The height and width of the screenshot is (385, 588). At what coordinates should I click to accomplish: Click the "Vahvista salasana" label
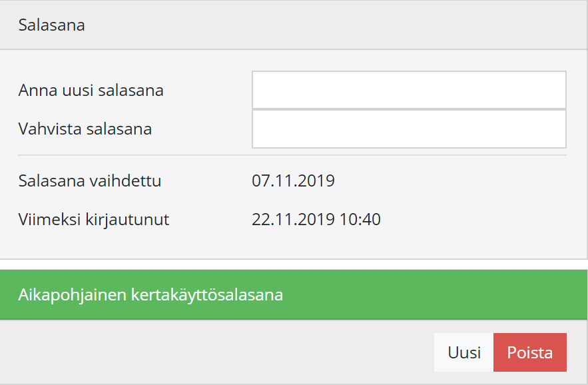tap(85, 129)
